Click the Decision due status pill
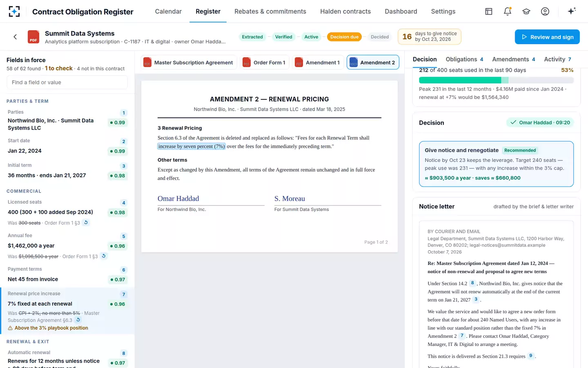The width and height of the screenshot is (588, 368). coord(344,37)
